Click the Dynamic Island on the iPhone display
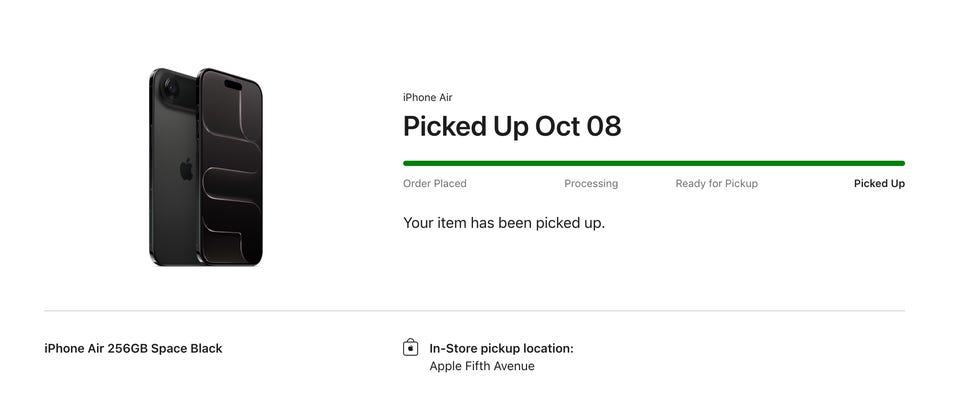This screenshot has width=960, height=411. click(x=233, y=86)
